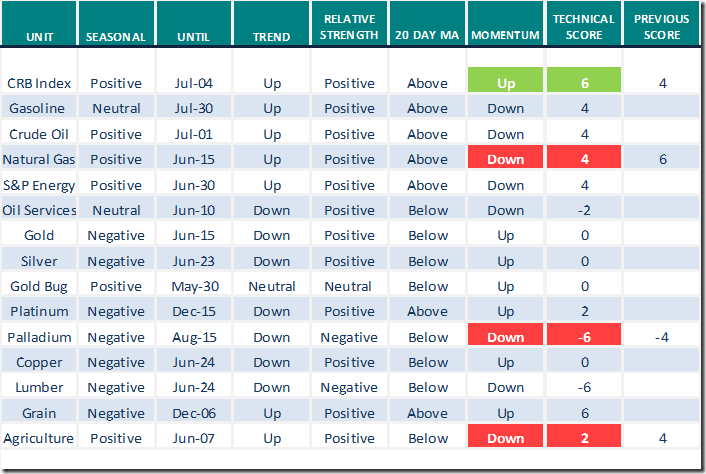Click the MOMENTUM column header
The image size is (706, 474).
pos(505,37)
